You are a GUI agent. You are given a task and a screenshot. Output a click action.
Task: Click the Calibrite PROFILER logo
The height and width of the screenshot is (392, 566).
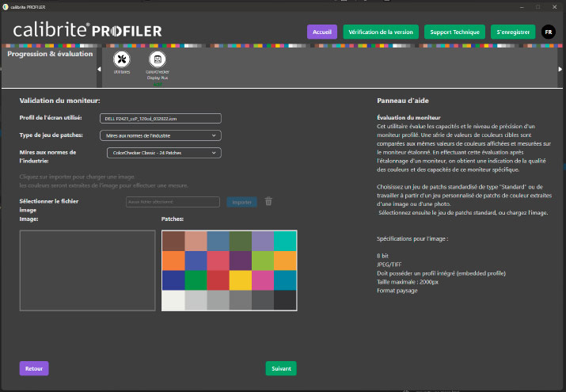[x=87, y=30]
